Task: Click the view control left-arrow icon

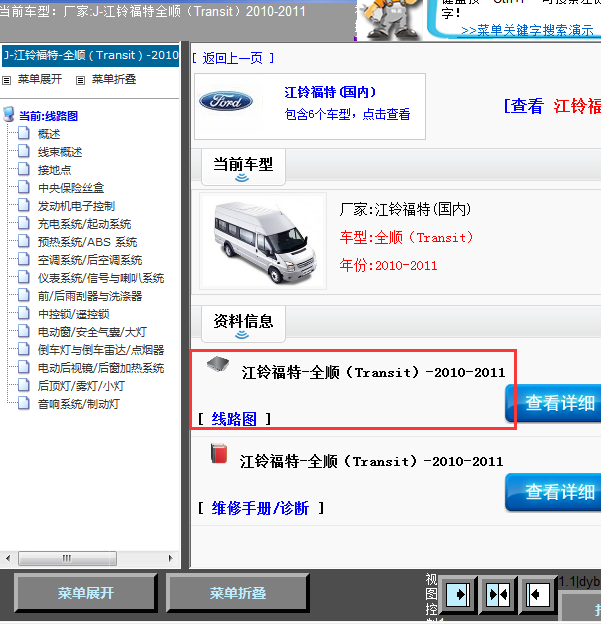Action: (x=537, y=595)
